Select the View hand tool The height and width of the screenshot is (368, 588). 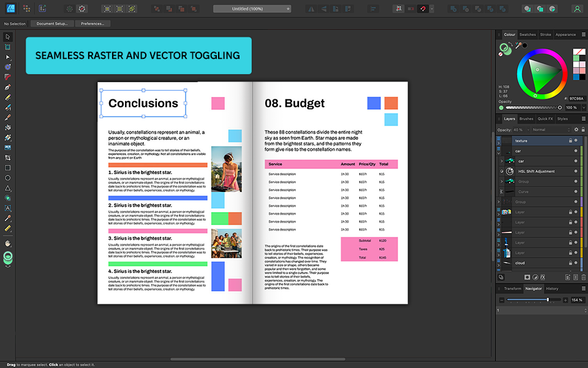7,243
